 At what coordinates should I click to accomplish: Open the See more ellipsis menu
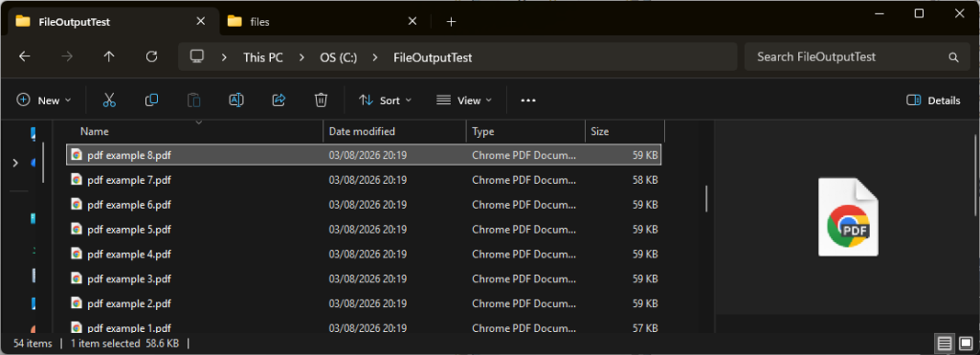click(528, 100)
